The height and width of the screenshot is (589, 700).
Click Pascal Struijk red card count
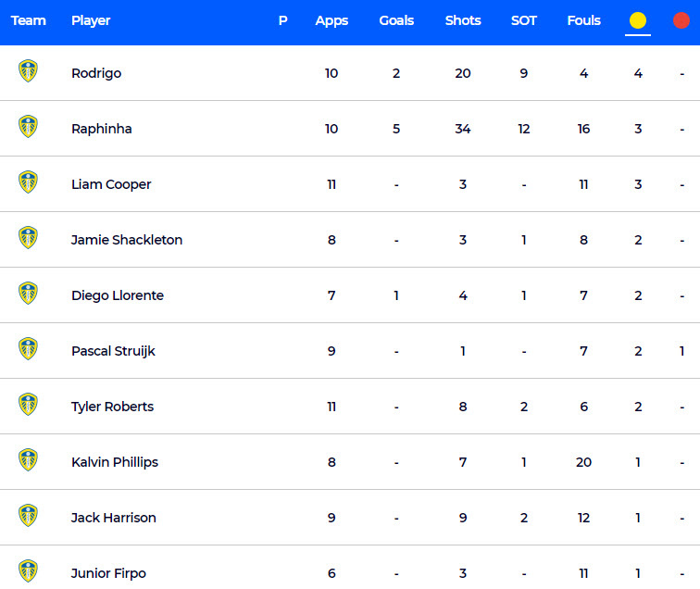pos(681,351)
